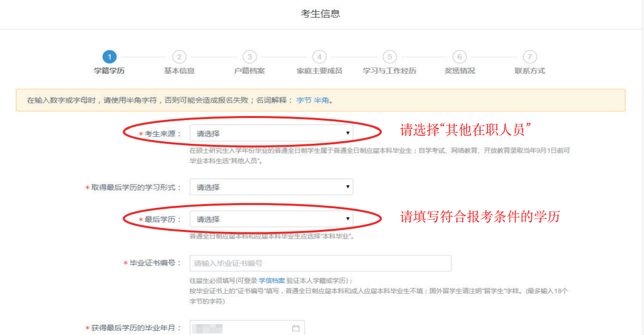Click the step 2 circle for 基本信息
The height and width of the screenshot is (335, 644).
179,57
